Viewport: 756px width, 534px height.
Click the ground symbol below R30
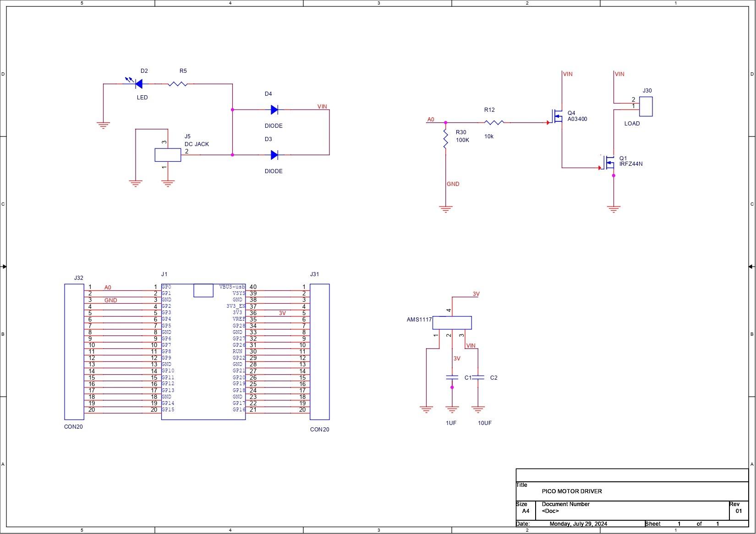pyautogui.click(x=445, y=210)
